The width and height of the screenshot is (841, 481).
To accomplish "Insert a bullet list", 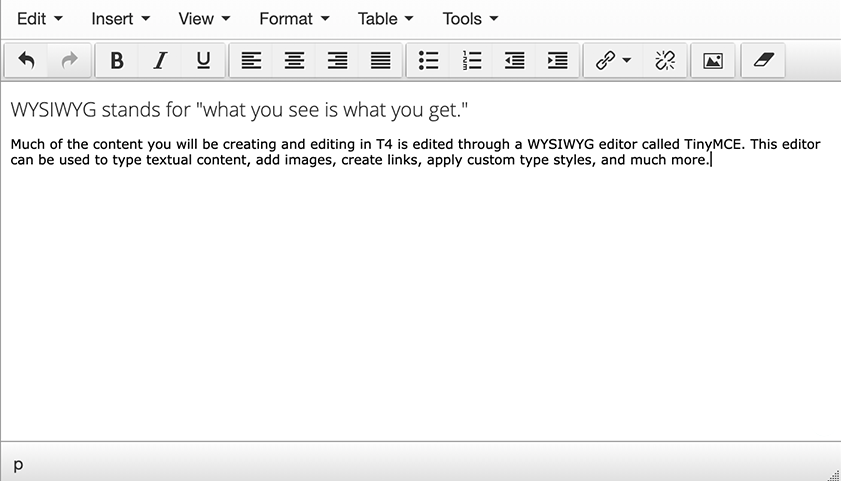I will pos(428,61).
